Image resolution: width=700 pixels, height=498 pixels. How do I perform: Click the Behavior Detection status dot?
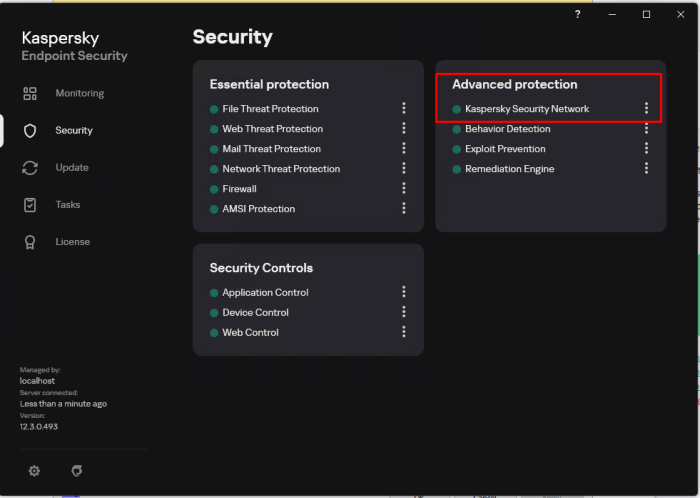click(x=456, y=129)
